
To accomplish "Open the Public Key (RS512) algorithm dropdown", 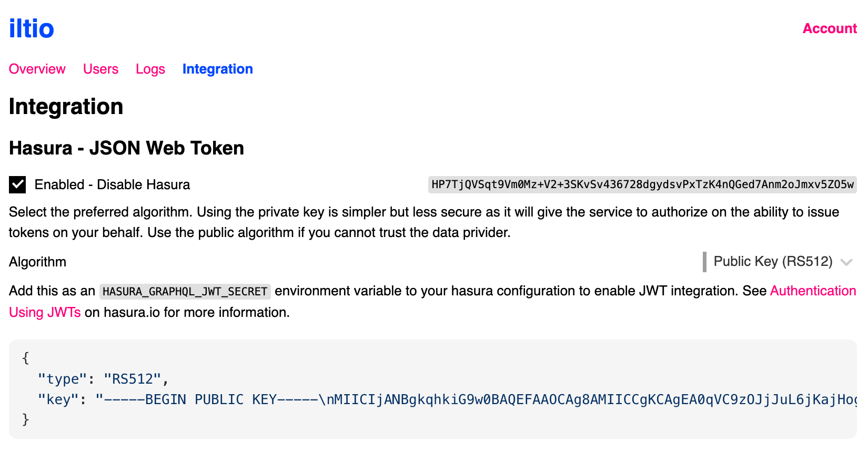I will 772,261.
